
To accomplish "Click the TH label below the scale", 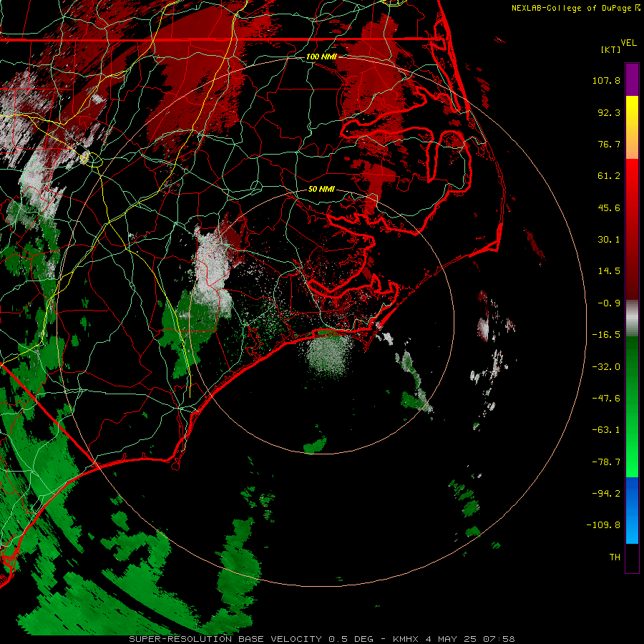I will pyautogui.click(x=615, y=557).
